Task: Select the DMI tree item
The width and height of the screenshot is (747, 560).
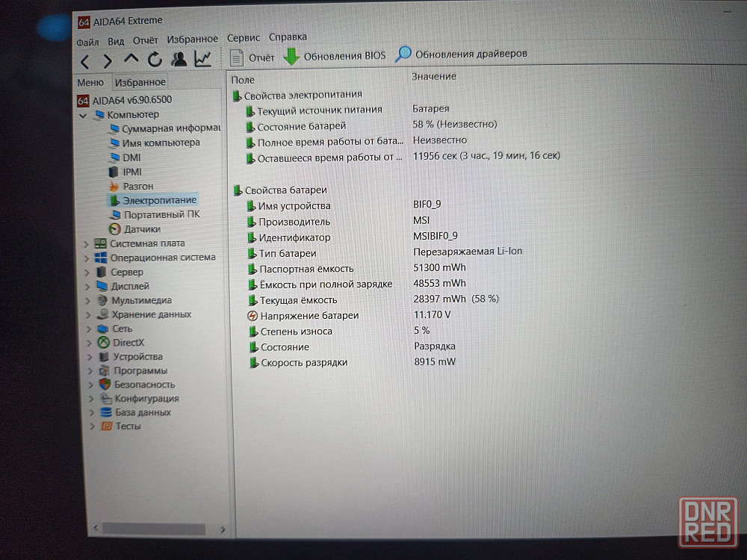Action: (x=125, y=158)
